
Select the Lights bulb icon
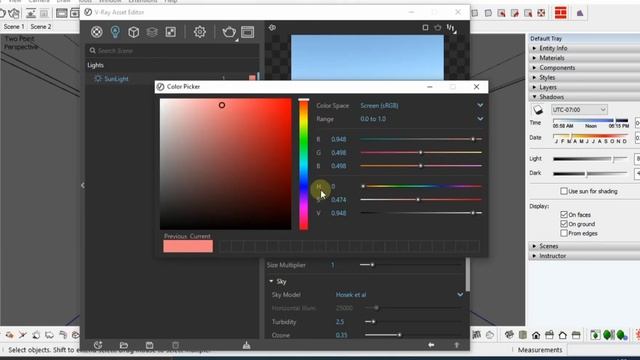(x=115, y=32)
